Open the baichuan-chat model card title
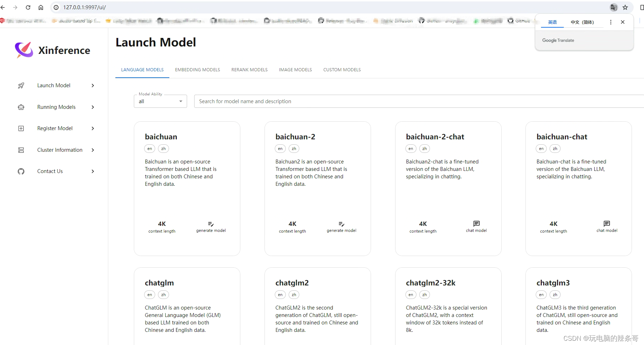The height and width of the screenshot is (345, 644). click(x=562, y=137)
